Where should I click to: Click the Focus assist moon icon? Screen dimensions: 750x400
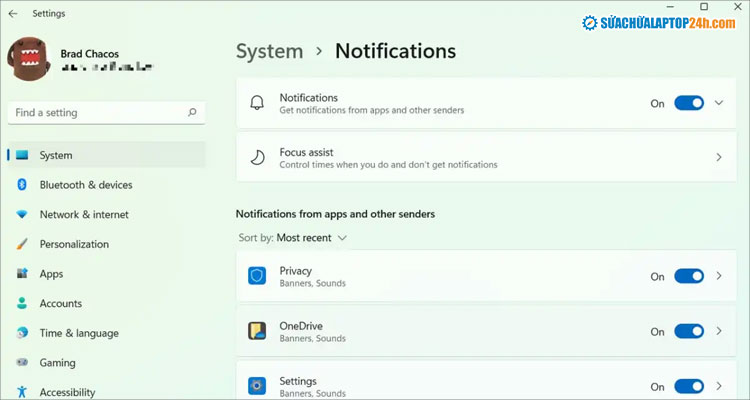point(257,158)
